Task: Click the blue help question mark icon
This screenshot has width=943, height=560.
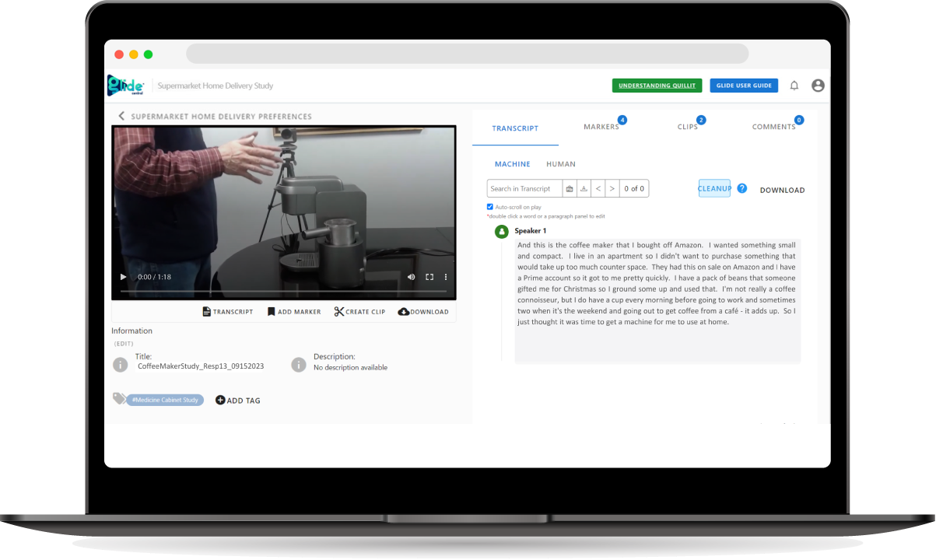Action: point(742,188)
